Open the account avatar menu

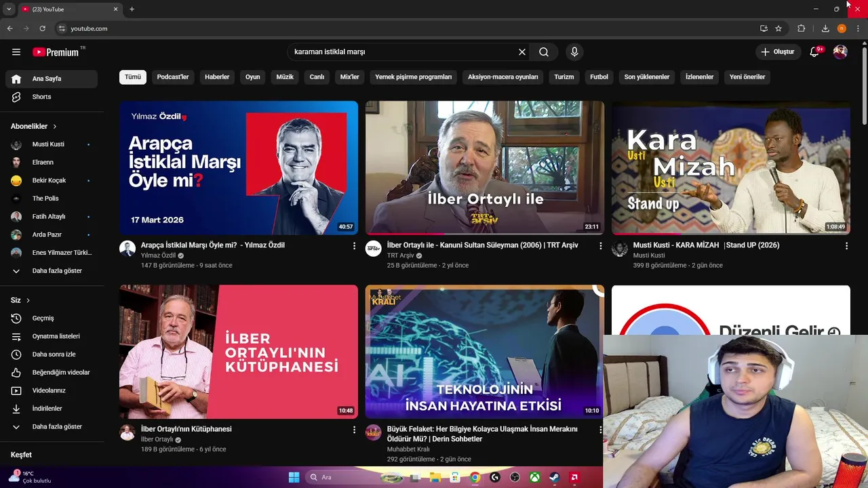(840, 52)
